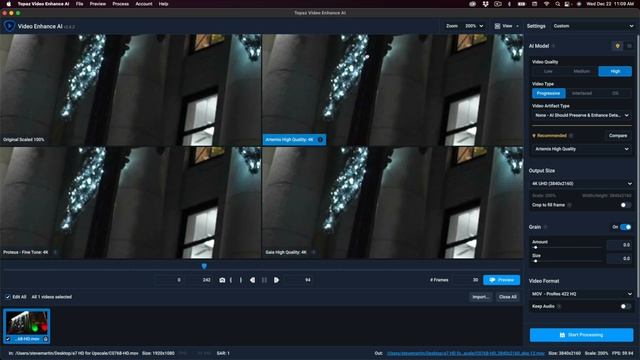Set trim end with right bracket icon
The height and width of the screenshot is (360, 640).
241,280
